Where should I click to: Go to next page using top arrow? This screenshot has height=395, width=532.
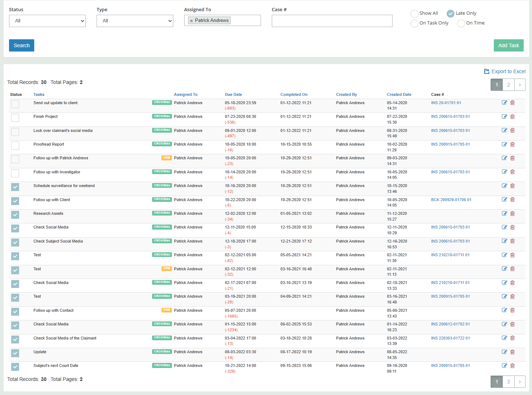tap(520, 85)
